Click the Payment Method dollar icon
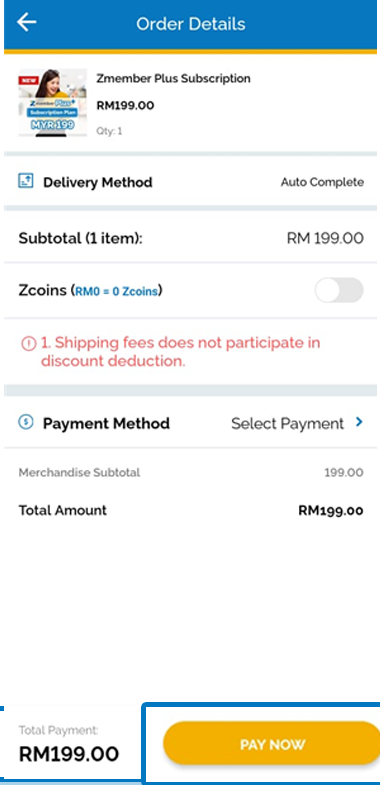This screenshot has width=380, height=785. [26, 422]
